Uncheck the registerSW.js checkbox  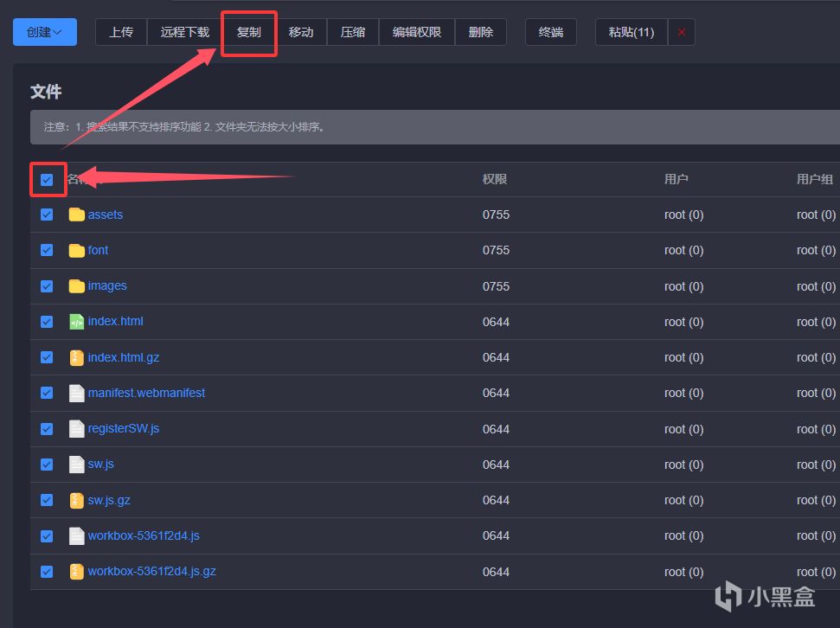[x=47, y=429]
